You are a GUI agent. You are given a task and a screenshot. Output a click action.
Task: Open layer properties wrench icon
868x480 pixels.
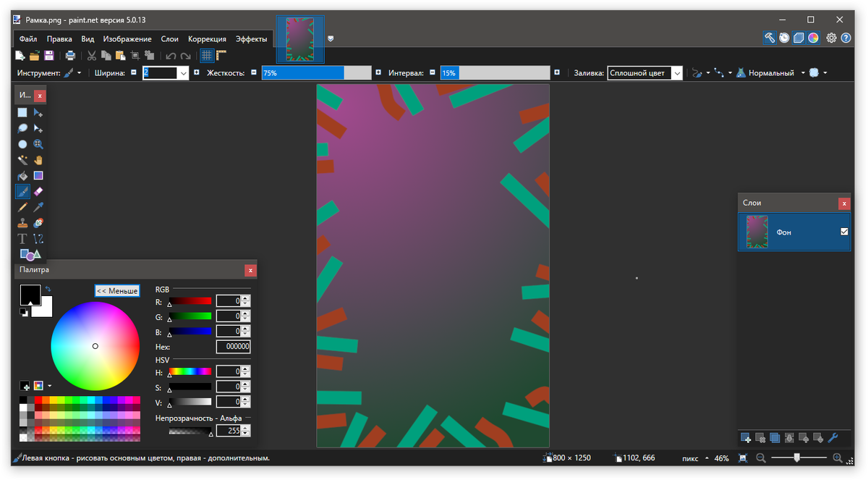(833, 437)
